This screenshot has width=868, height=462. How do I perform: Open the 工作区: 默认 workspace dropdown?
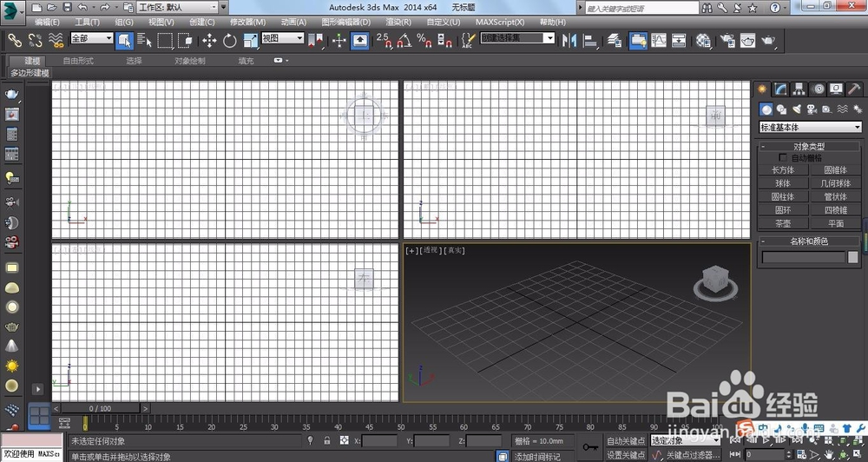(178, 7)
